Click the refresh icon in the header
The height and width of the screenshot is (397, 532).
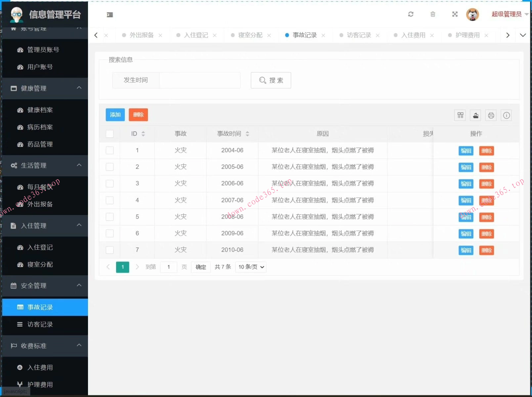pos(411,14)
